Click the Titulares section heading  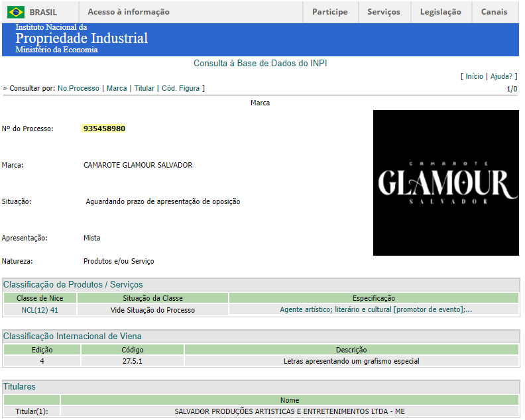pos(19,386)
